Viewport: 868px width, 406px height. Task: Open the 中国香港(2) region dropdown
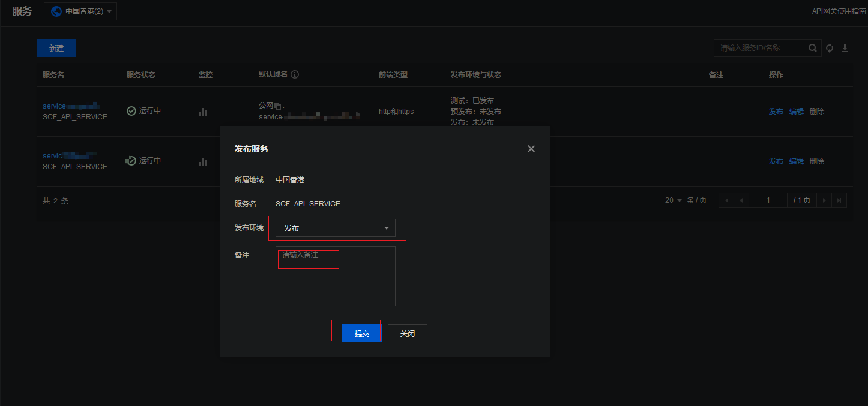(80, 11)
